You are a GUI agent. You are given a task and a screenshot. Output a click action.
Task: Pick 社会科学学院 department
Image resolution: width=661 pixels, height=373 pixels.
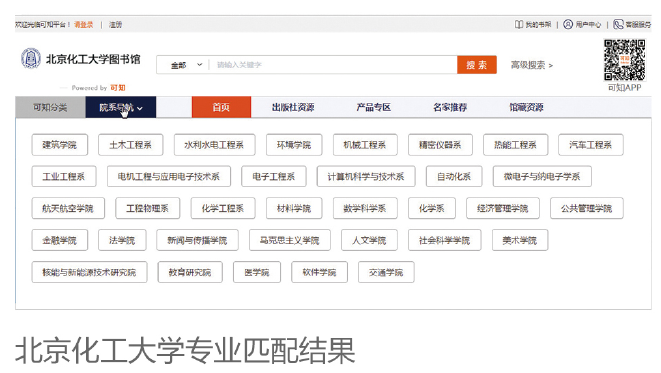click(444, 240)
